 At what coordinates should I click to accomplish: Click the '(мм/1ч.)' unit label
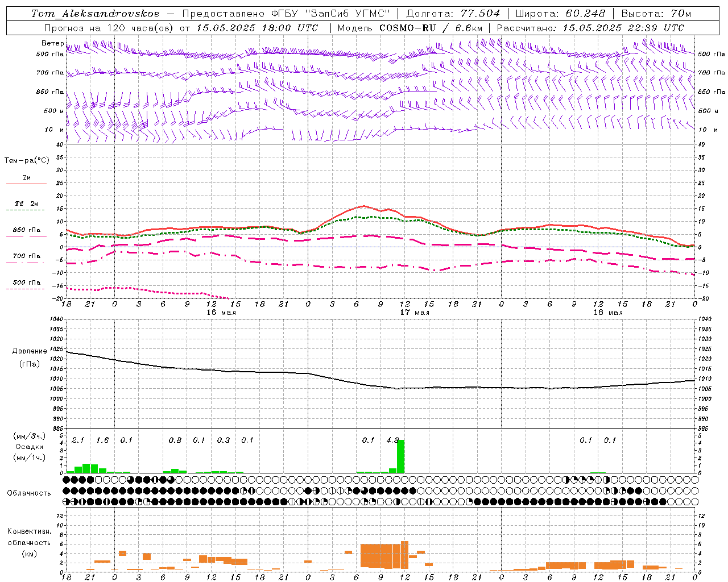click(x=30, y=458)
